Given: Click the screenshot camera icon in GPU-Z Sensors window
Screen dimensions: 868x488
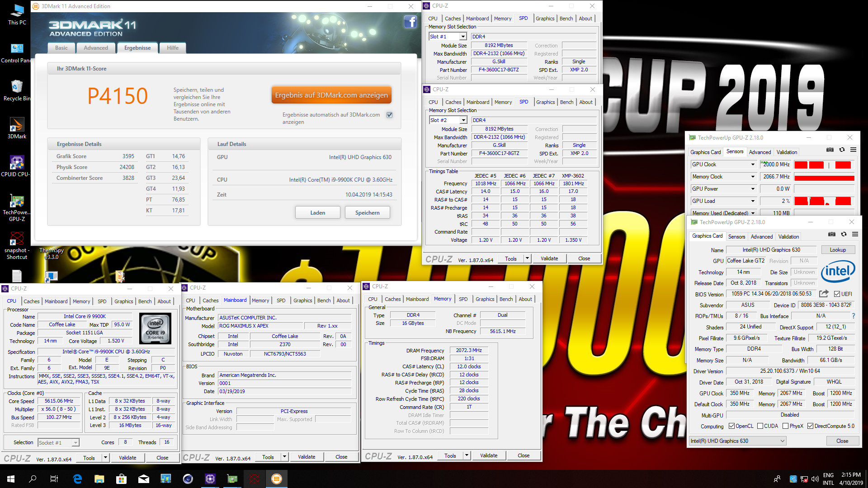Looking at the screenshot, I should (x=830, y=150).
